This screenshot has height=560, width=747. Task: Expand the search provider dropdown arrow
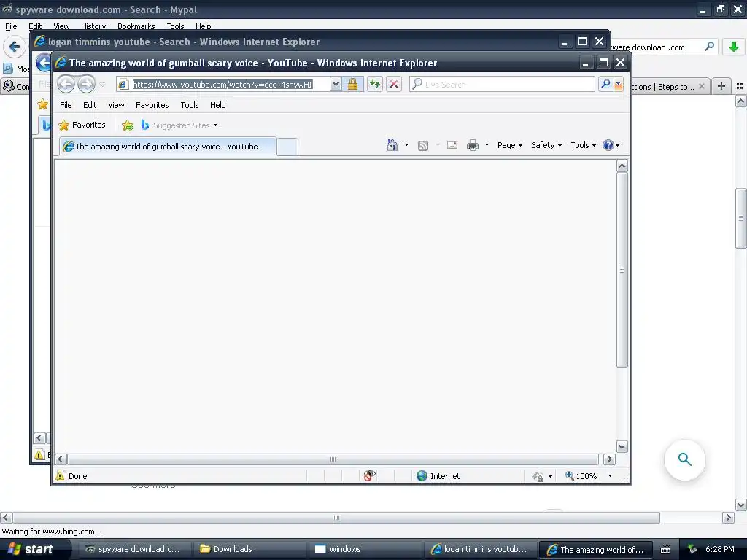(x=619, y=85)
